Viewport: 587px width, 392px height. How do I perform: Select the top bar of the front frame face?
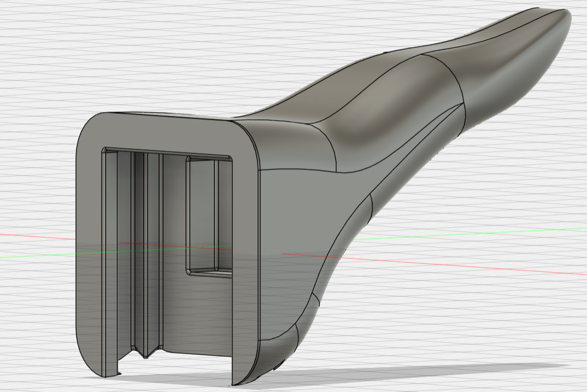point(164,131)
